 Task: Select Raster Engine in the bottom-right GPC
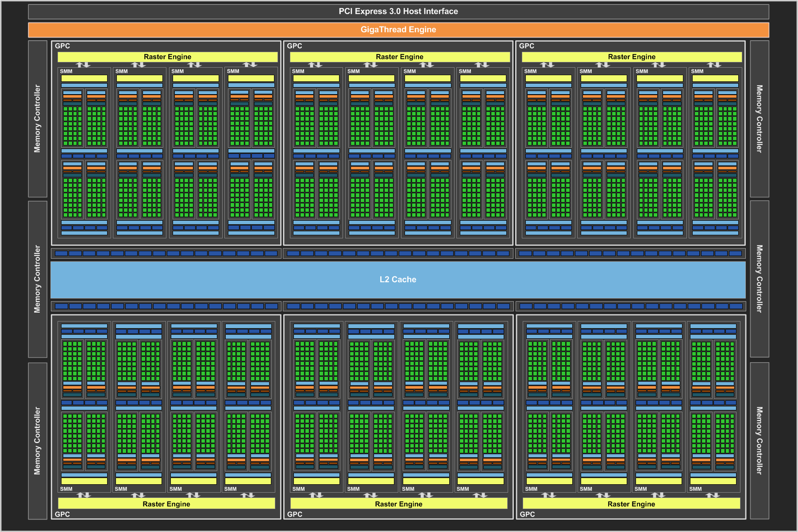click(x=631, y=504)
